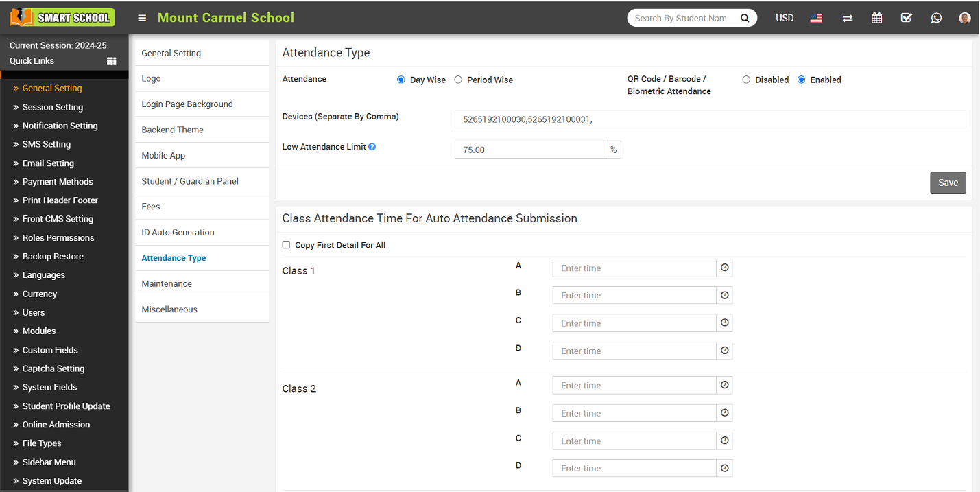
Task: Open time picker for Class 1 section A
Action: [x=724, y=268]
